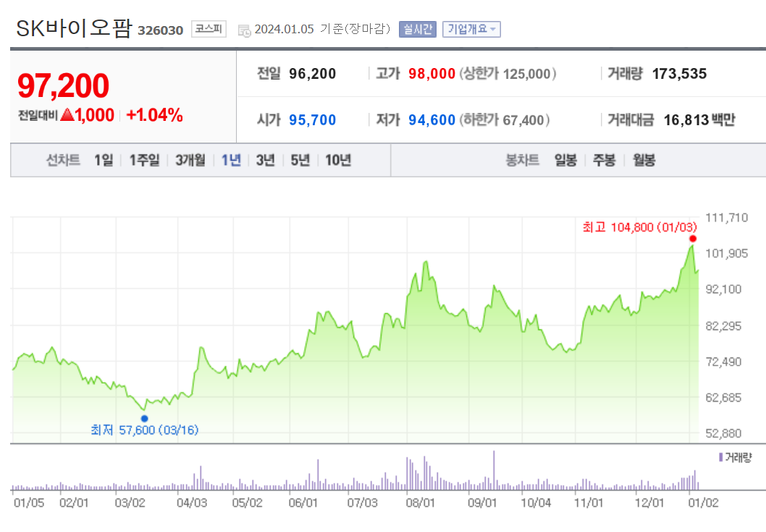The height and width of the screenshot is (532, 766).
Task: Click the 101,905 y-axis label
Action: (x=726, y=253)
